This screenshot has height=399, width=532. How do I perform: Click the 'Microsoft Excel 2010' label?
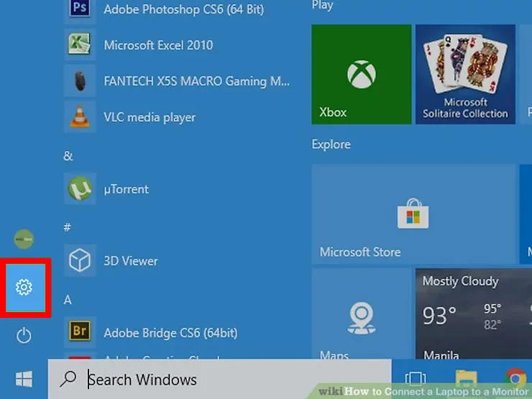158,45
